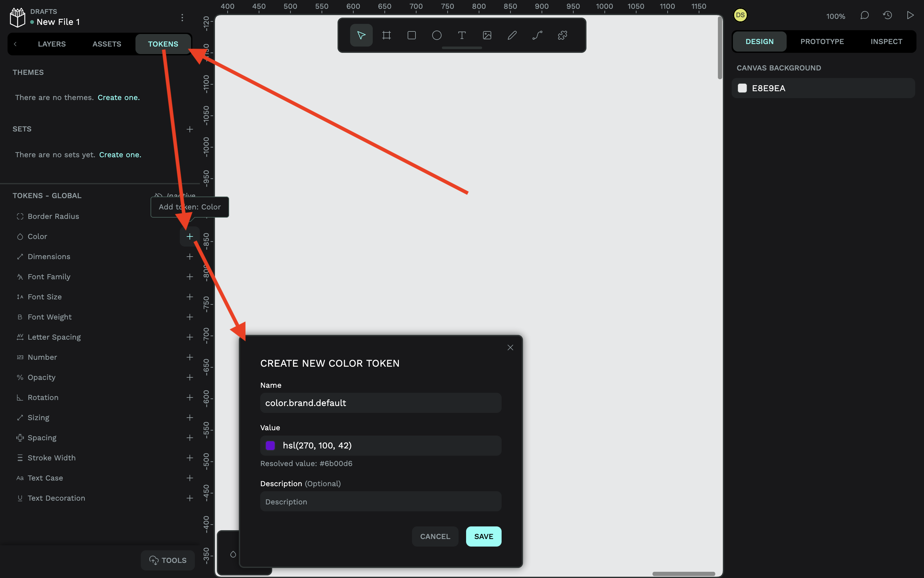The width and height of the screenshot is (924, 578).
Task: Select the Board tool
Action: [x=386, y=35]
